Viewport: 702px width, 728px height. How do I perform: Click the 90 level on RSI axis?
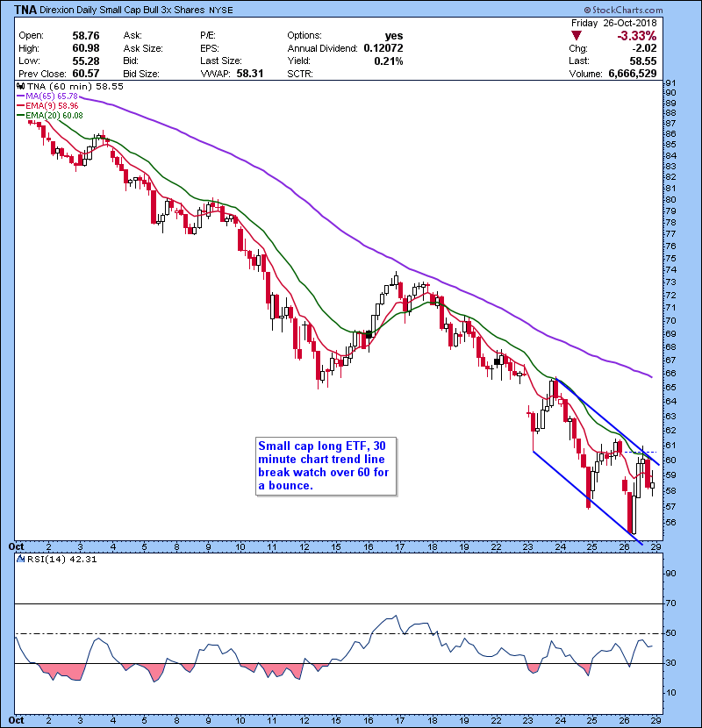pos(671,573)
